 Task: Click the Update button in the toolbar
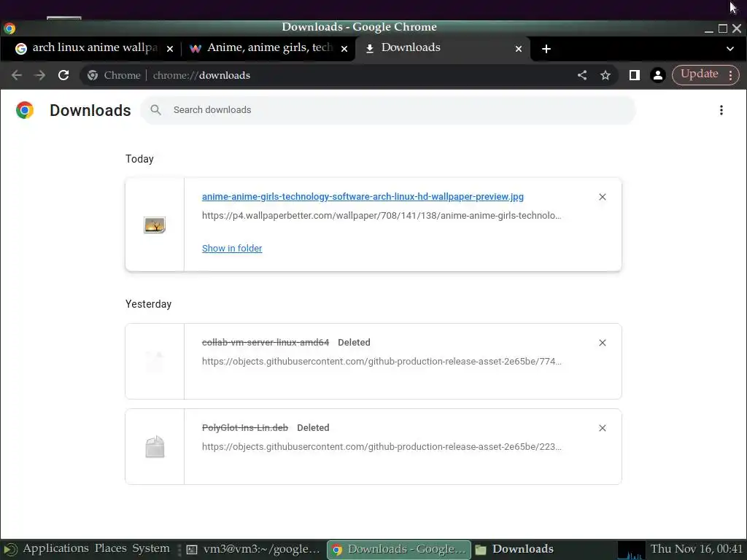(700, 74)
